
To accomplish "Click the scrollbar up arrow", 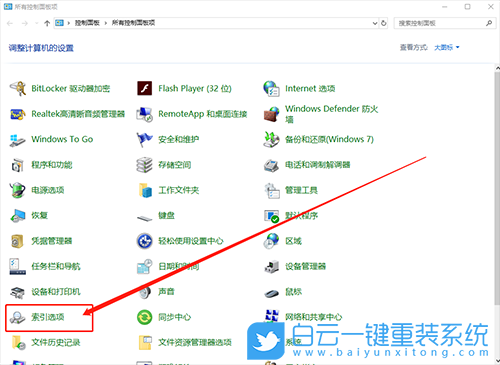I will (497, 68).
